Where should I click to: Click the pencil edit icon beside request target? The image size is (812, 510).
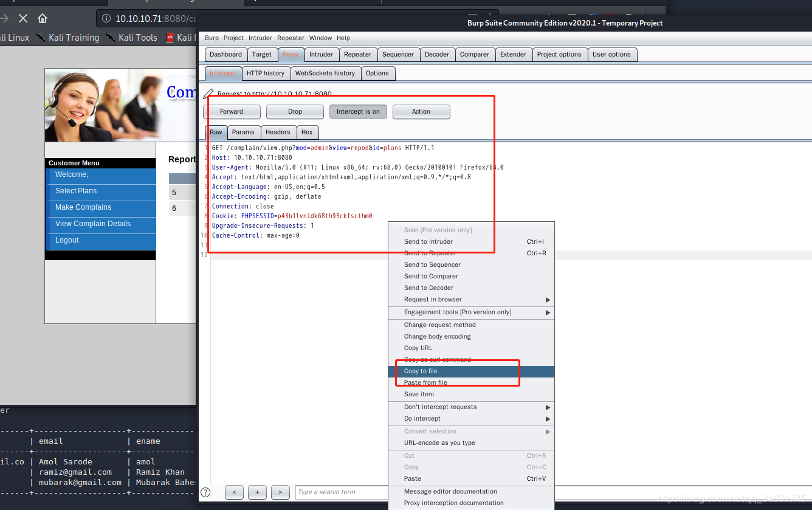[208, 94]
